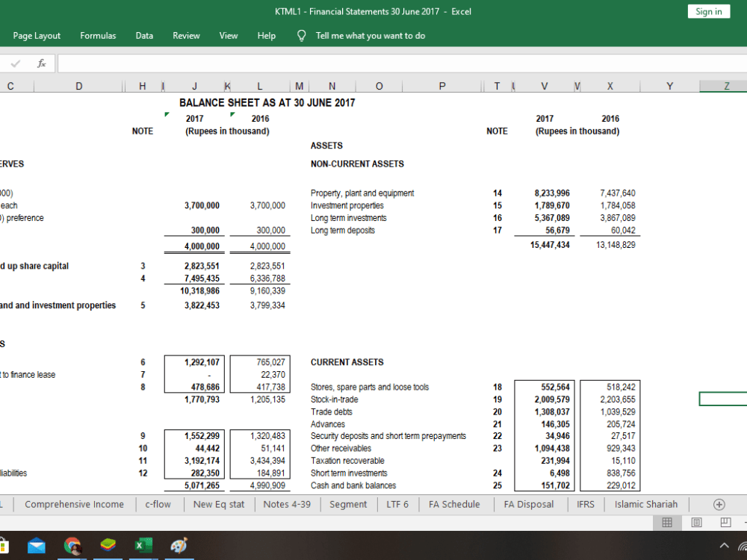Select cell value 2,009,579
Screen dimensions: 747x560
pyautogui.click(x=552, y=399)
